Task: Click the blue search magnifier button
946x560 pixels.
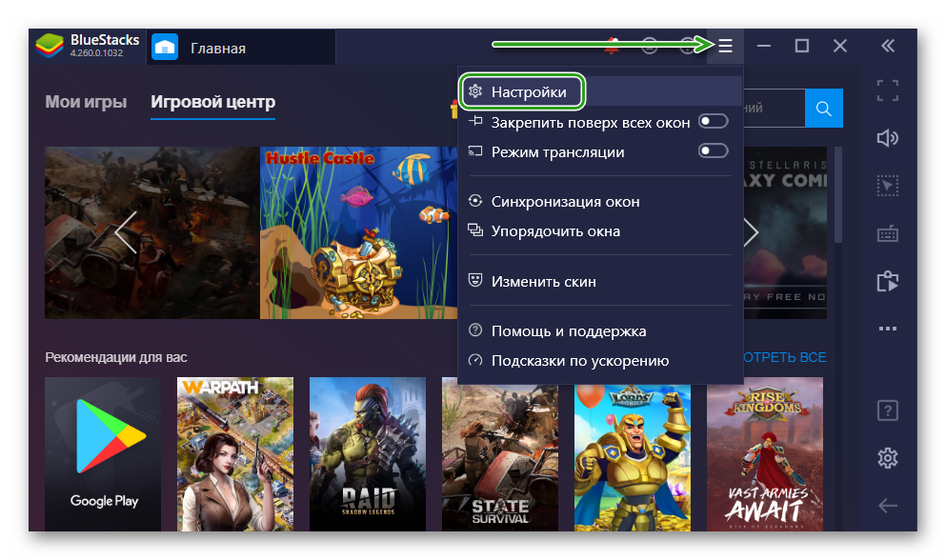Action: 823,108
